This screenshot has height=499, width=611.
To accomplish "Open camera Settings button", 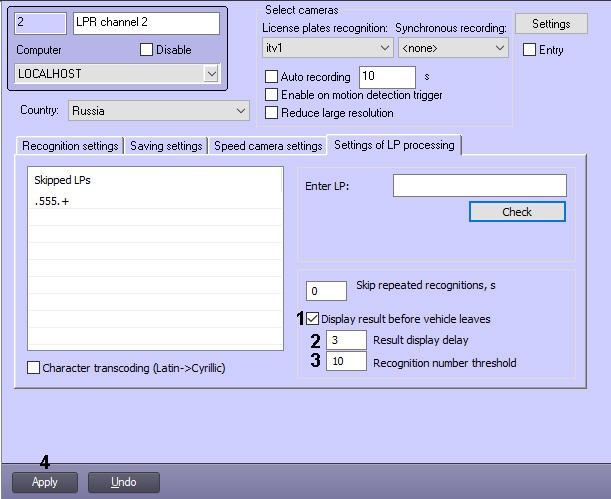I will point(551,24).
